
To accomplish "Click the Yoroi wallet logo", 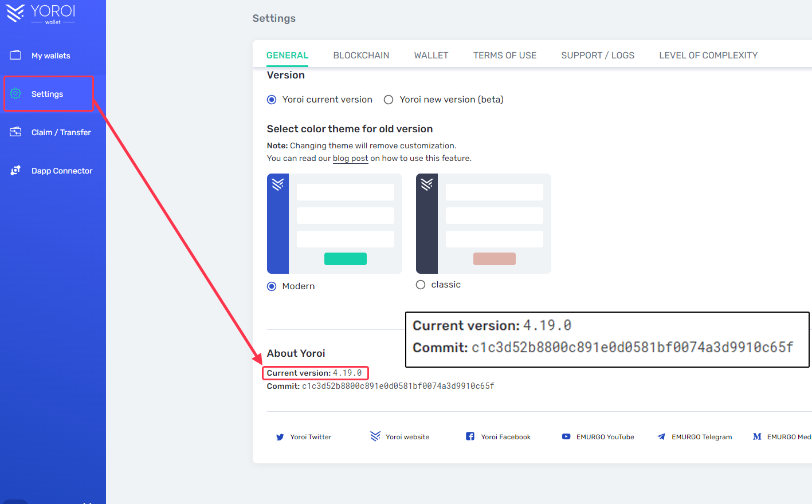I will click(40, 14).
